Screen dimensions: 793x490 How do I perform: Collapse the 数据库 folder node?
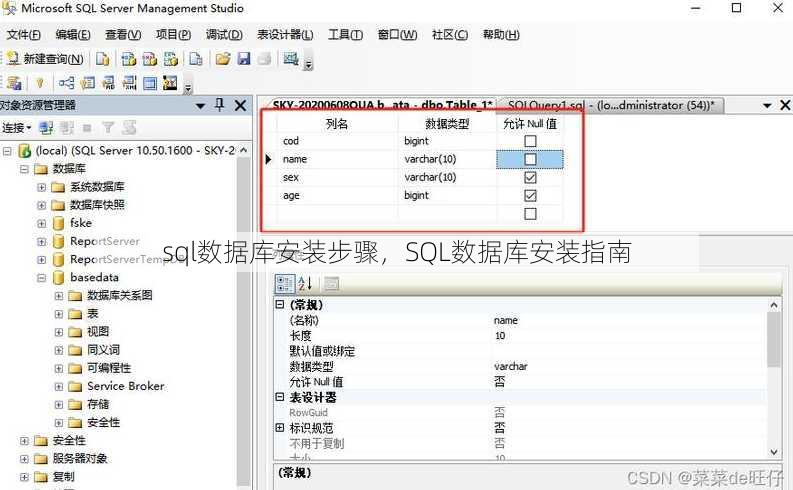(x=24, y=169)
